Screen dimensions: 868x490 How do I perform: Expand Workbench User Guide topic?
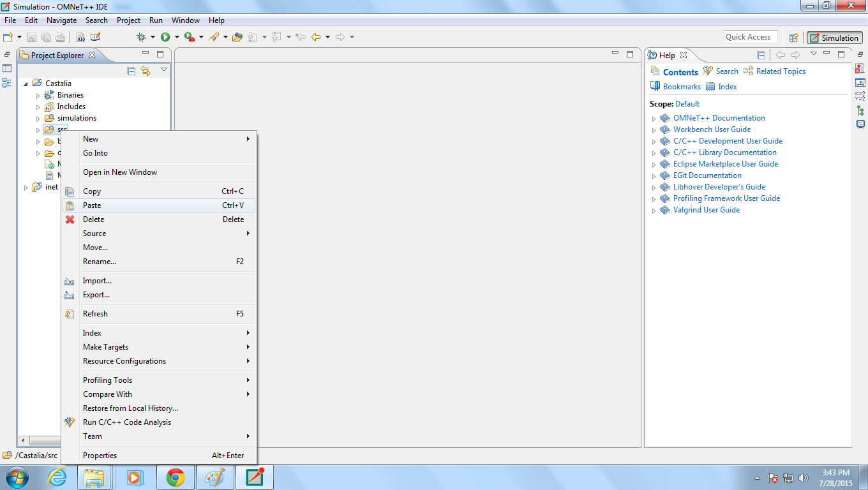(x=654, y=130)
